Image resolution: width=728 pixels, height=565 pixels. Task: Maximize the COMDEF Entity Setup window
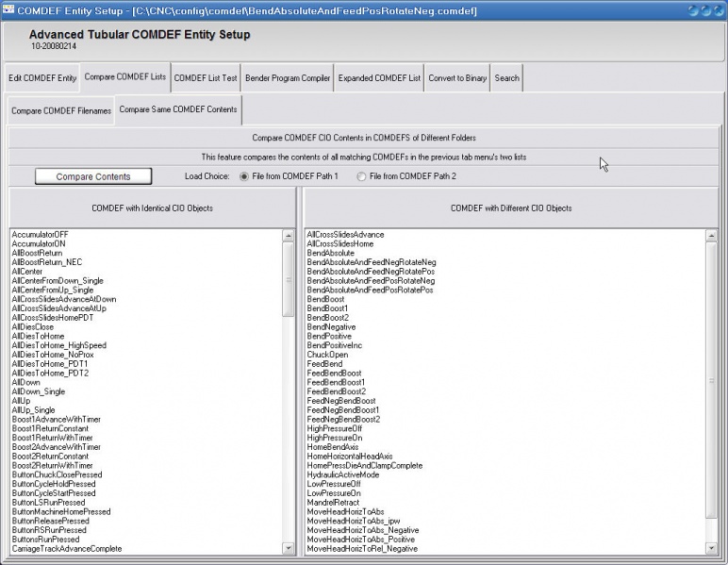pos(703,8)
